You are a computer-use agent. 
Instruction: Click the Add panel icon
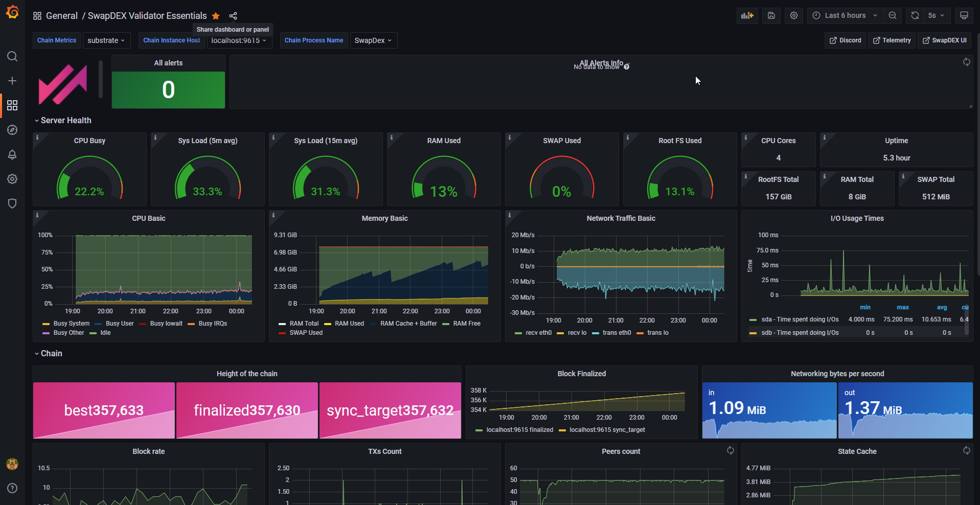pyautogui.click(x=747, y=15)
